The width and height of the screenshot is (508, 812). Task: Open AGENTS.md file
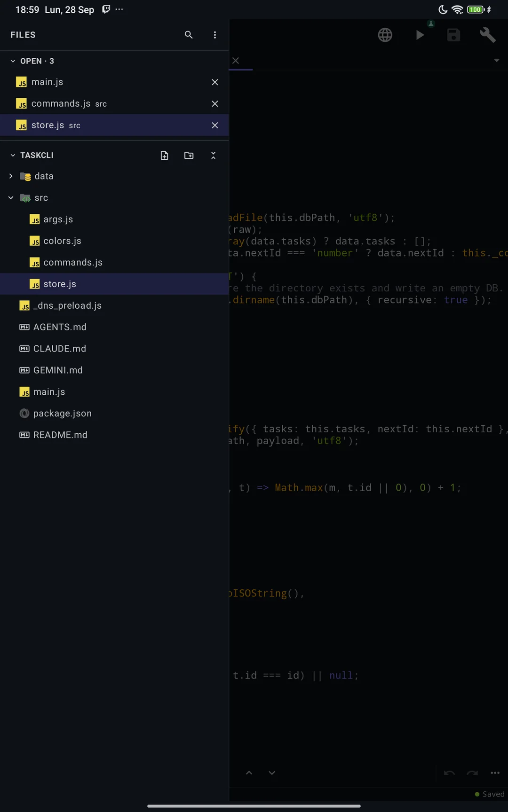pyautogui.click(x=114, y=328)
